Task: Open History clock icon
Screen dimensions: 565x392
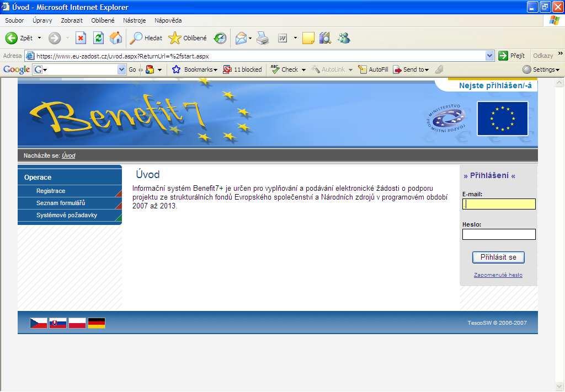Action: coord(220,38)
